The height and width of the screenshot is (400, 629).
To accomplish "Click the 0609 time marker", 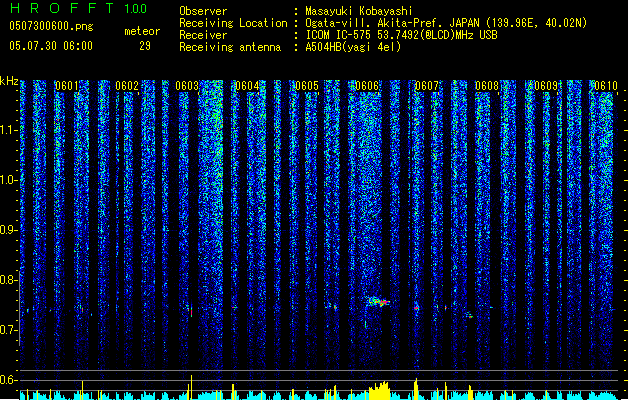I will [x=546, y=86].
